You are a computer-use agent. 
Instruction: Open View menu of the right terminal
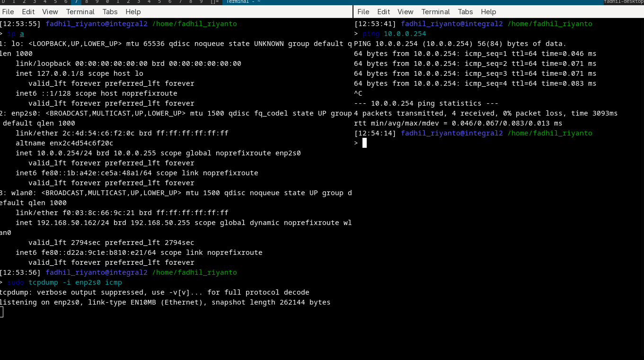(x=405, y=11)
